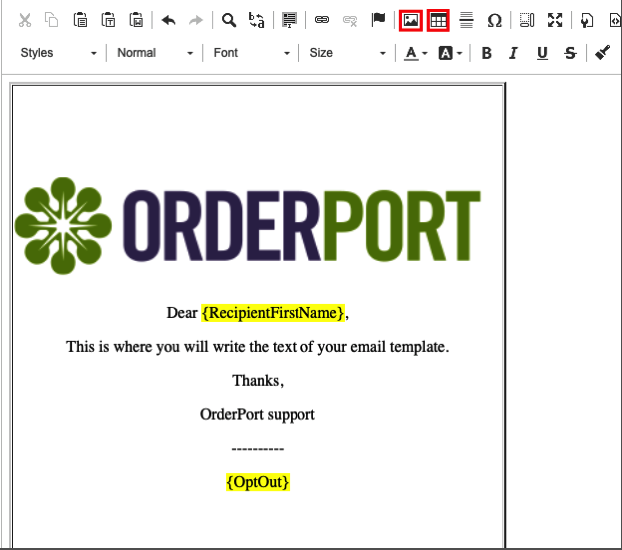Insert an image using picture icon
This screenshot has height=550, width=622.
411,20
